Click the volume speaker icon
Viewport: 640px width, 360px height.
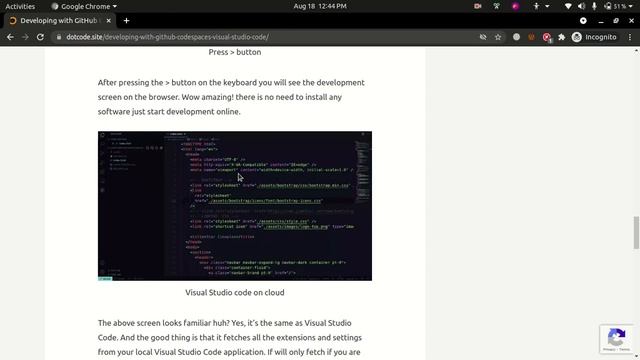[581, 6]
